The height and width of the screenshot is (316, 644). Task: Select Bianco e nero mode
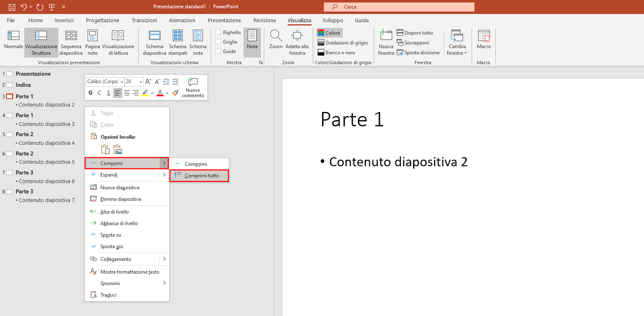[x=337, y=52]
